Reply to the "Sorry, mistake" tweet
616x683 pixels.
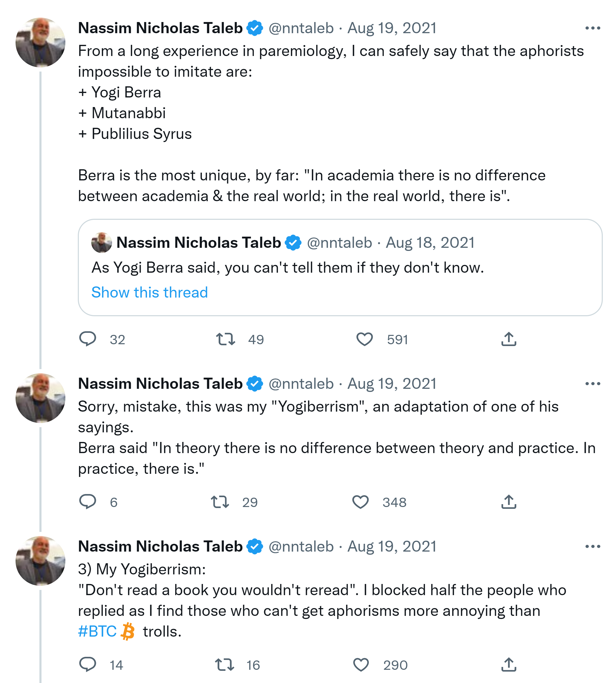point(88,502)
